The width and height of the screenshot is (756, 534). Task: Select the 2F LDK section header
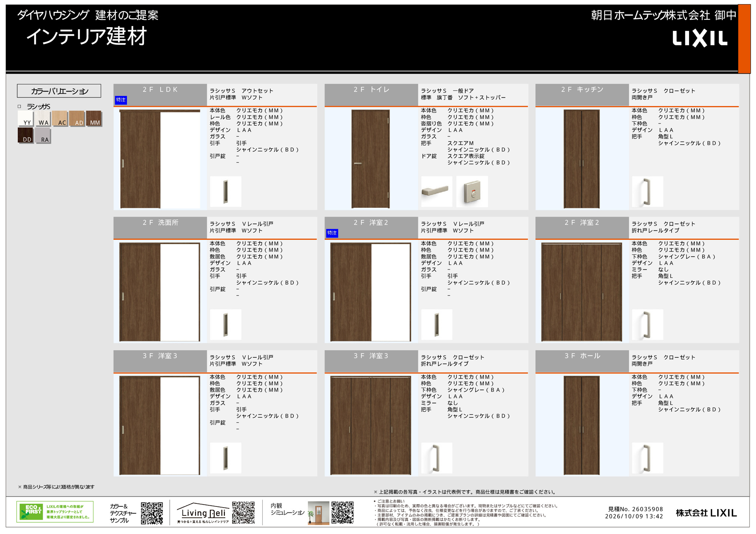point(160,95)
